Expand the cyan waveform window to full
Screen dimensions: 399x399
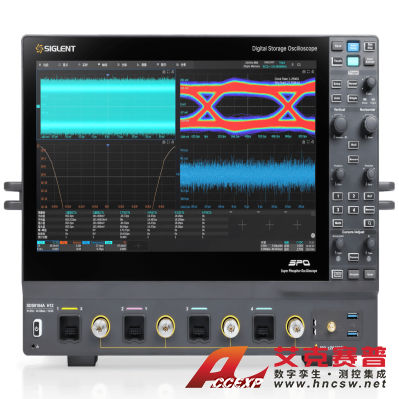168,72
